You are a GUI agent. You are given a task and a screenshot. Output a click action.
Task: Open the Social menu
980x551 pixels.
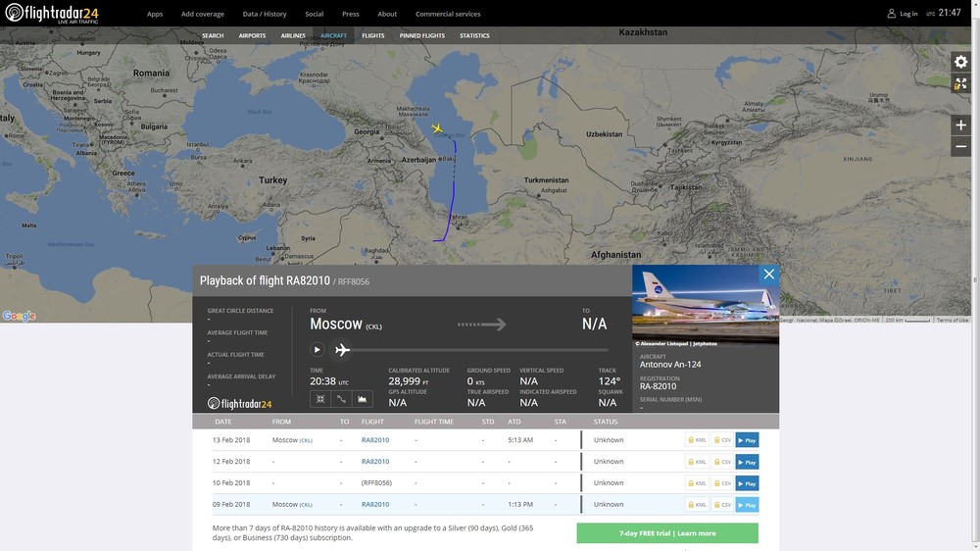click(x=314, y=14)
